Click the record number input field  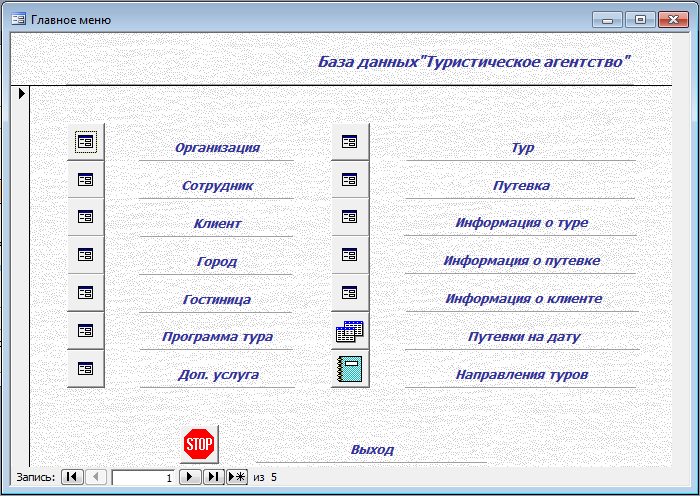tap(143, 477)
